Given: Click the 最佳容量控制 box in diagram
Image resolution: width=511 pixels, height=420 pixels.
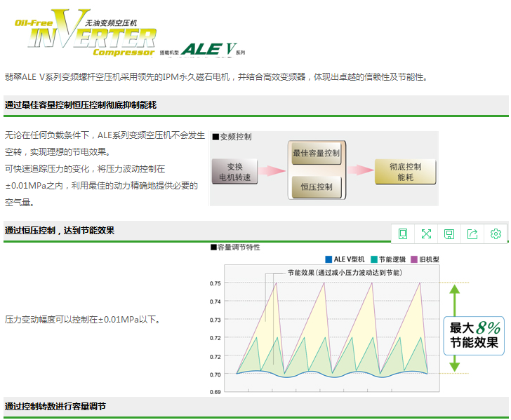Looking at the screenshot, I should [x=316, y=153].
